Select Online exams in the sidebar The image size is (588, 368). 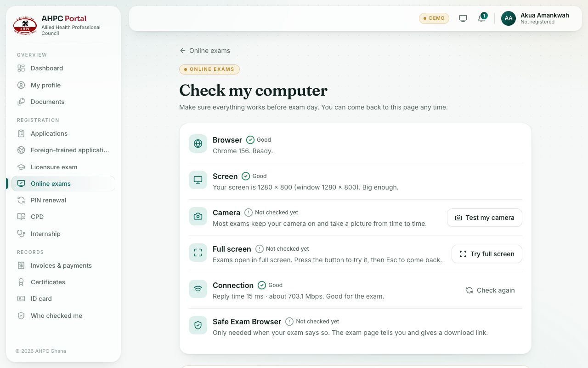pyautogui.click(x=63, y=184)
